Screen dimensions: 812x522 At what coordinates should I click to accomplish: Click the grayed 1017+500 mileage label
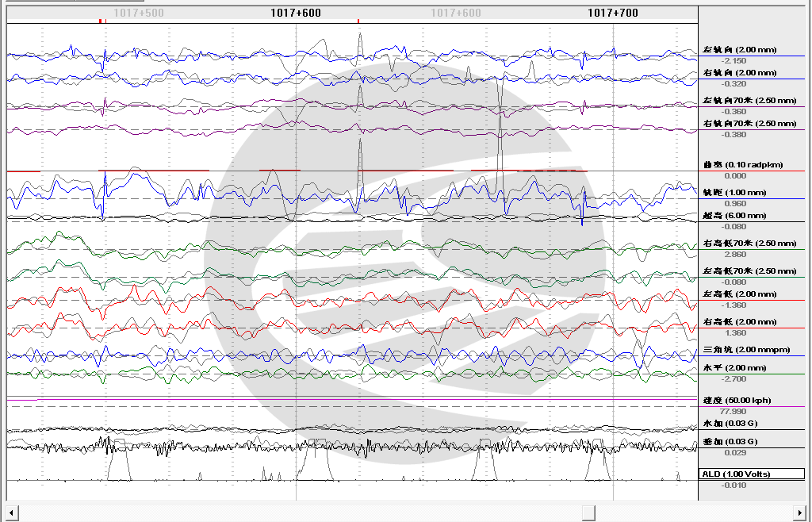[x=139, y=13]
